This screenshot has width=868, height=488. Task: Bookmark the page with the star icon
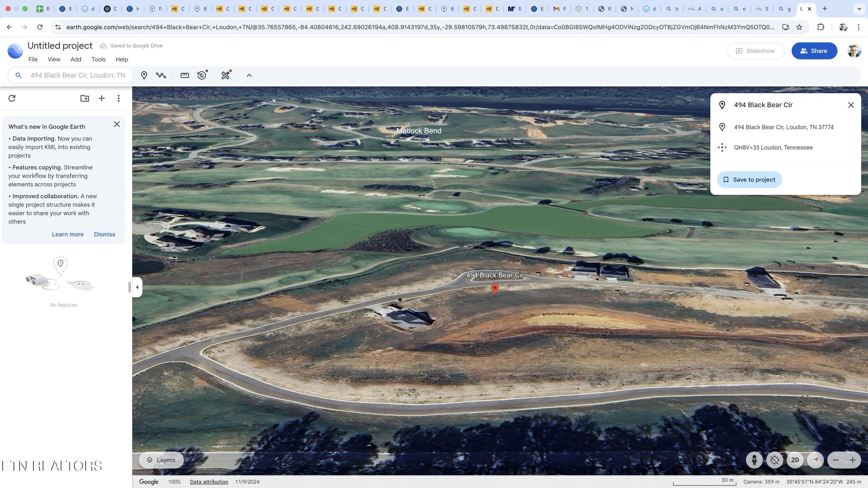(799, 27)
